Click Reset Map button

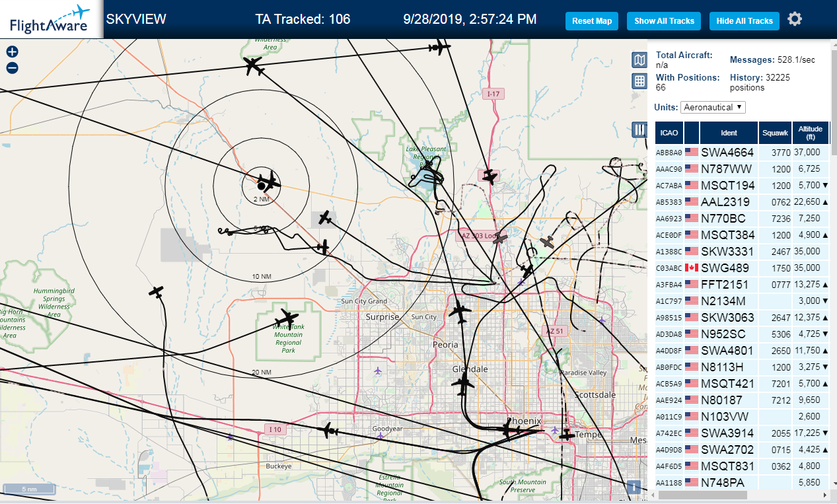click(x=592, y=20)
